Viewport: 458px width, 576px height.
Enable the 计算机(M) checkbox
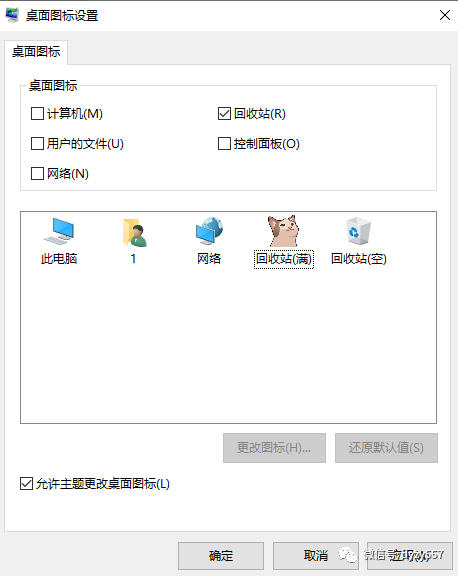(x=37, y=114)
